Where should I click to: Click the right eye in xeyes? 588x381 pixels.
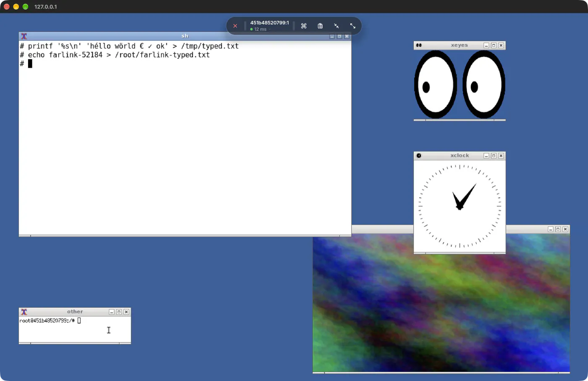click(484, 85)
